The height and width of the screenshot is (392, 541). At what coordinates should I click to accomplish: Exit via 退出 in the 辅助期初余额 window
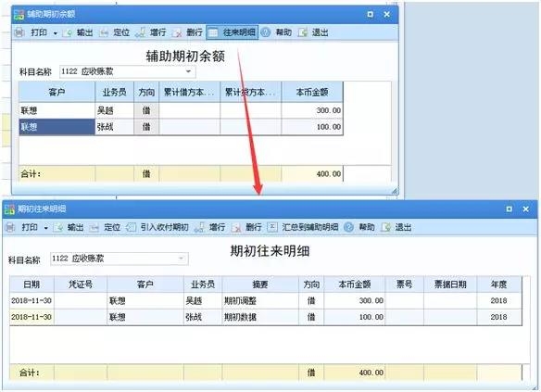click(x=313, y=32)
